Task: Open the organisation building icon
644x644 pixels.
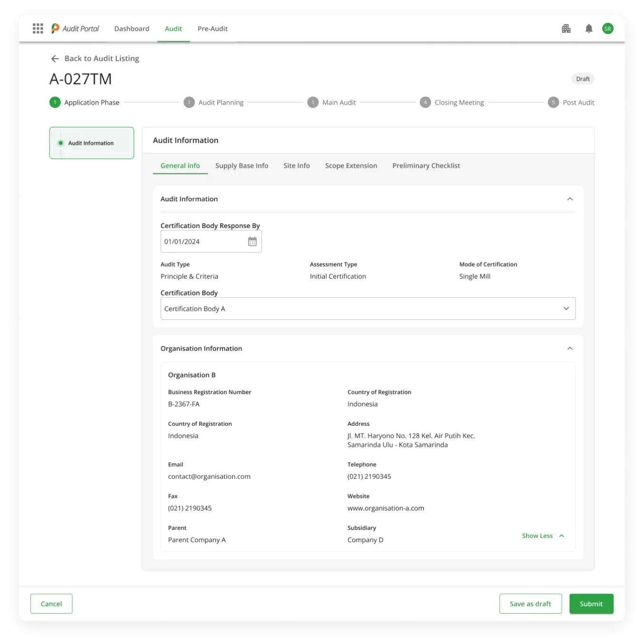Action: (x=566, y=29)
